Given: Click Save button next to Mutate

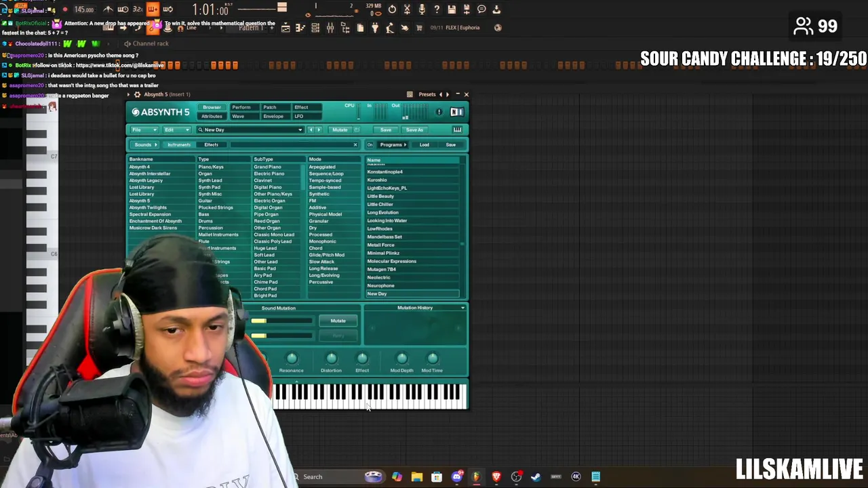Looking at the screenshot, I should (385, 129).
